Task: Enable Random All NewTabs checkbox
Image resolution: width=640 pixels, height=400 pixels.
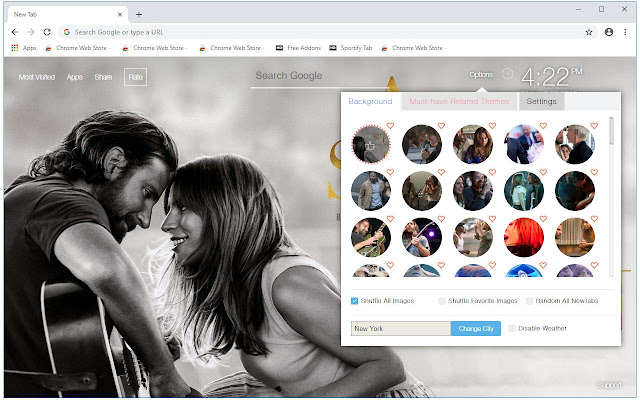Action: tap(529, 301)
